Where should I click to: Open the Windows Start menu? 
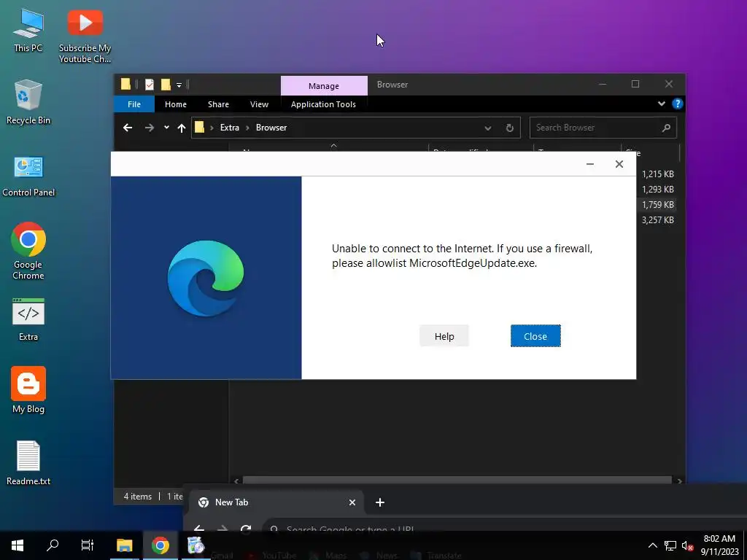(x=18, y=545)
